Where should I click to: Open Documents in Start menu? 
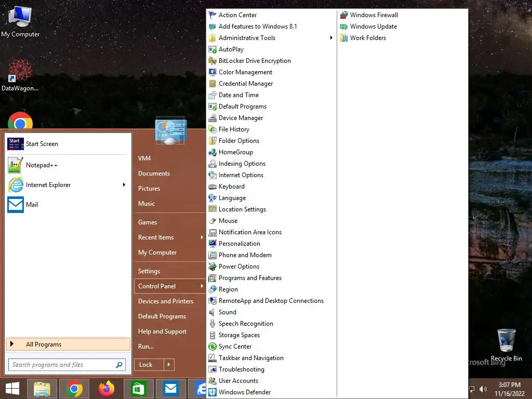(154, 174)
